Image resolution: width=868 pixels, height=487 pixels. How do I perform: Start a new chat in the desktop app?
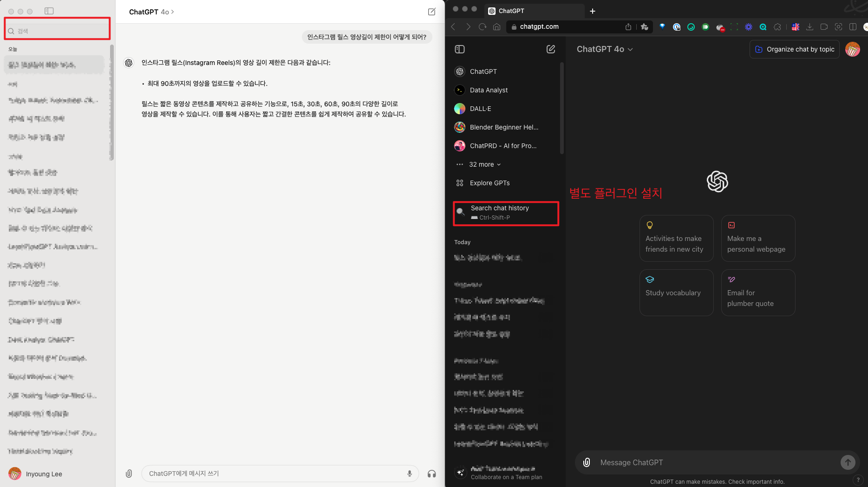(x=432, y=12)
